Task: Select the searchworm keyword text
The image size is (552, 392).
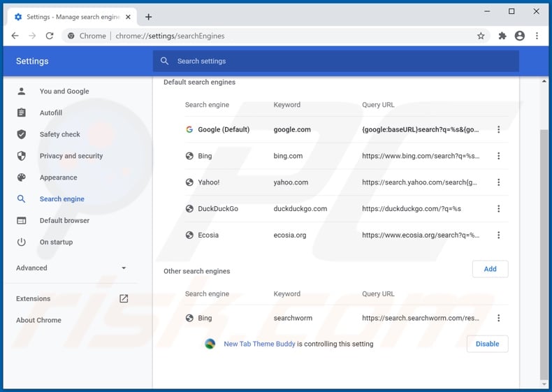Action: tap(293, 319)
